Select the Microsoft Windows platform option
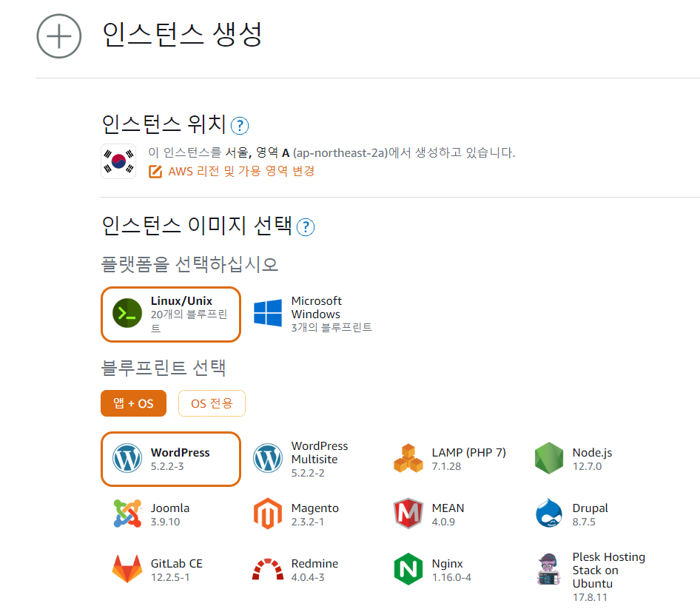Image resolution: width=700 pixels, height=609 pixels. tap(312, 314)
